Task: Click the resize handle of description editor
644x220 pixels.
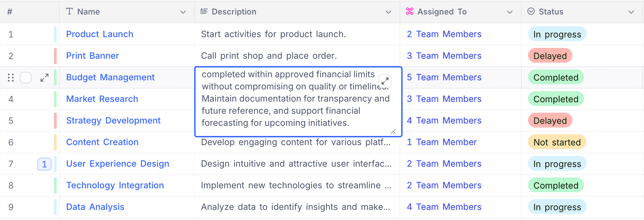Action: point(393,132)
